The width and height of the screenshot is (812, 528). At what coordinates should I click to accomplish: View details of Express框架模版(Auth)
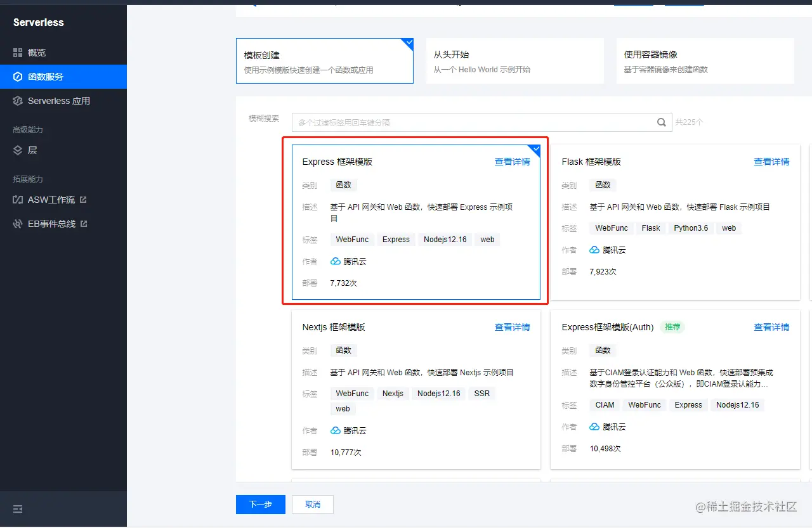[x=771, y=327]
